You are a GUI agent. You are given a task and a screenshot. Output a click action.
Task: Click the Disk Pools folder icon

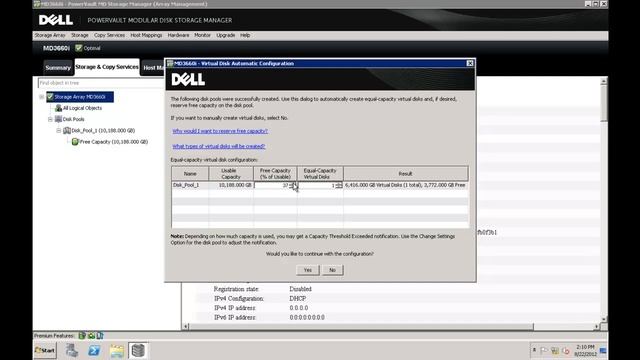(x=58, y=119)
